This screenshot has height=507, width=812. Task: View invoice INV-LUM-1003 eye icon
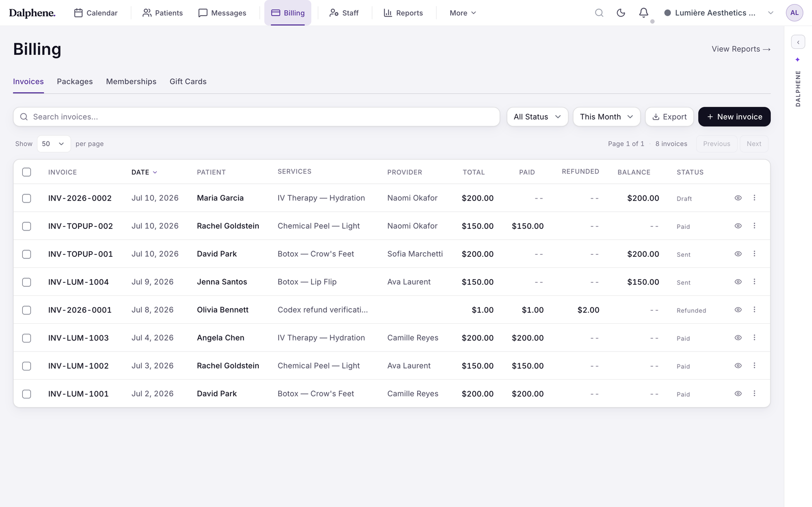point(738,337)
